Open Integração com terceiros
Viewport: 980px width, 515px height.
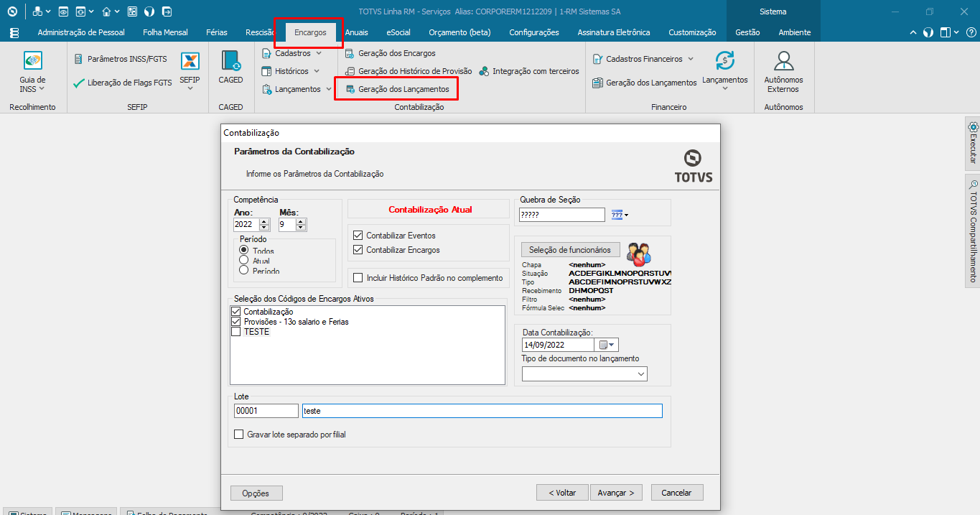(529, 71)
